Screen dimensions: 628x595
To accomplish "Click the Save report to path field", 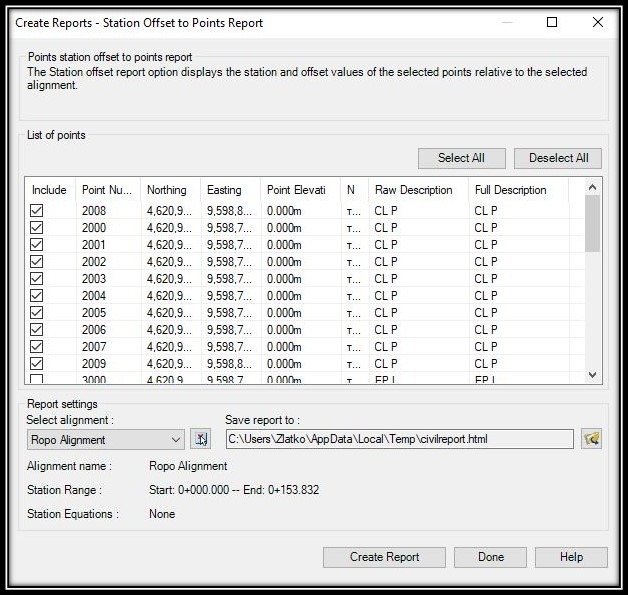I will (400, 439).
